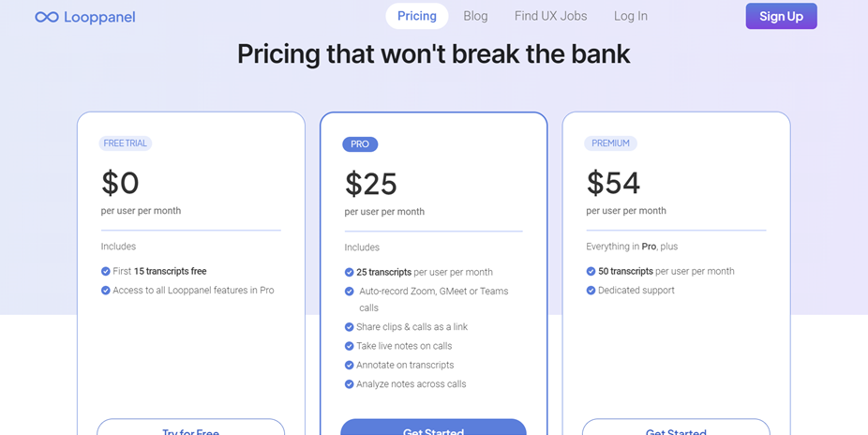Image resolution: width=868 pixels, height=435 pixels.
Task: Click checkmark icon beside 15 transcripts free
Action: [106, 271]
